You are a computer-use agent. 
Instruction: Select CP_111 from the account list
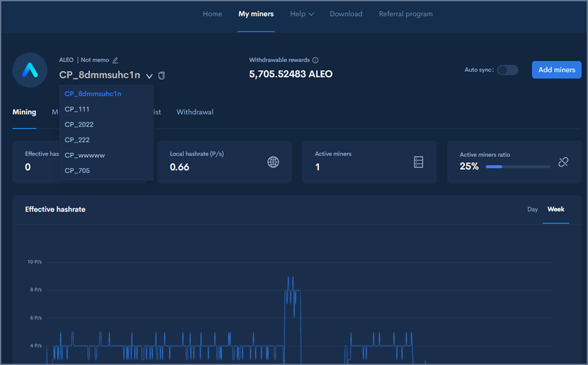[77, 109]
